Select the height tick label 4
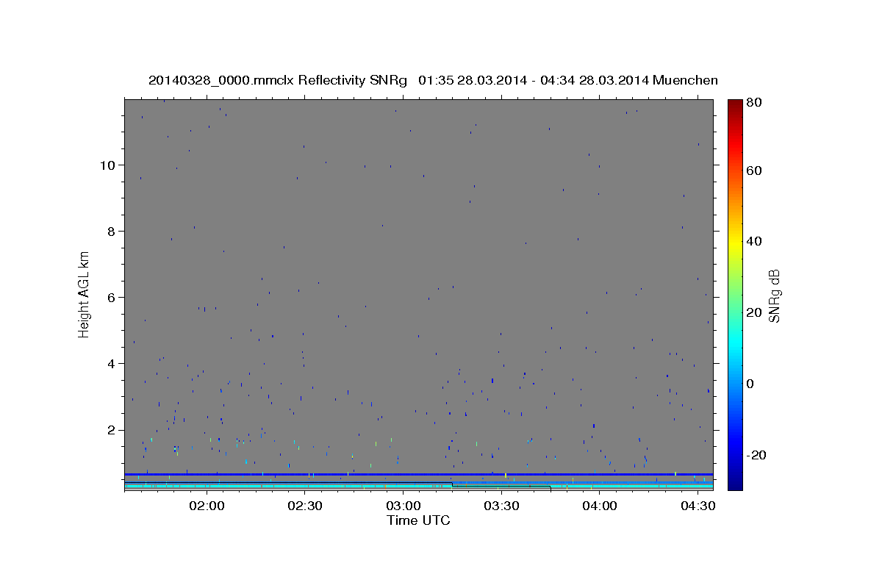The width and height of the screenshot is (882, 588). [x=110, y=363]
